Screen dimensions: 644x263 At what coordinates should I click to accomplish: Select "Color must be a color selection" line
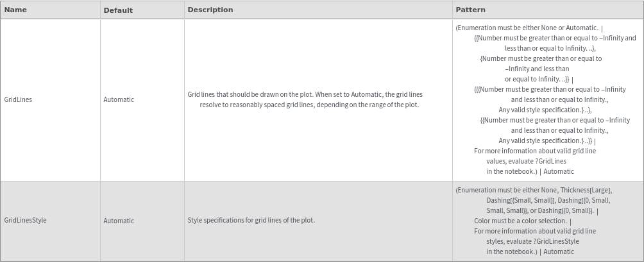521,221
